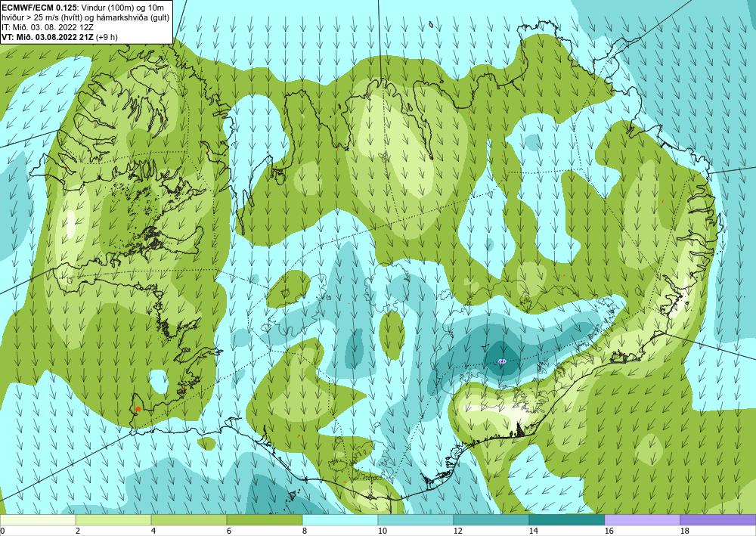756x536 pixels.
Task: Click the legend label "6"
Action: coord(228,531)
